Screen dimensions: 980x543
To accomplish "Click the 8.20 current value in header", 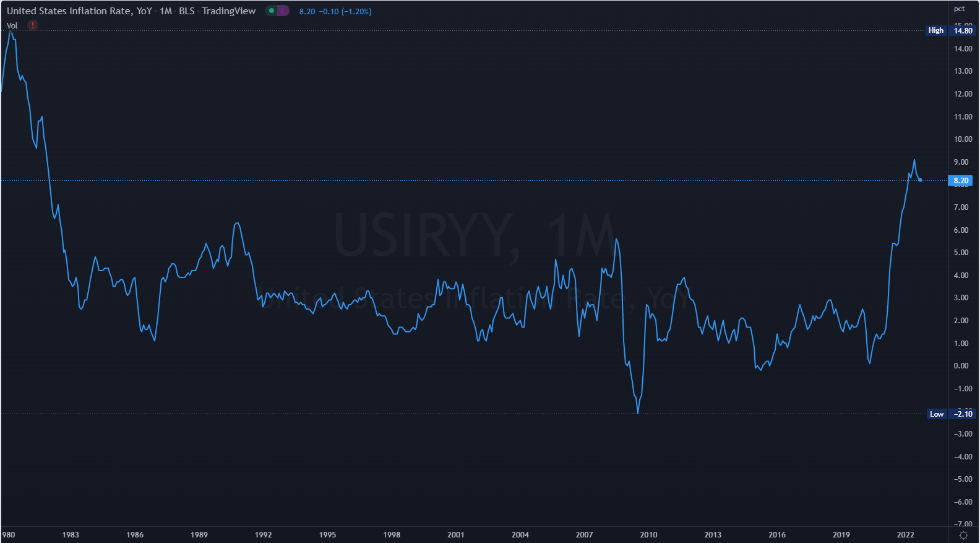I will coord(307,12).
